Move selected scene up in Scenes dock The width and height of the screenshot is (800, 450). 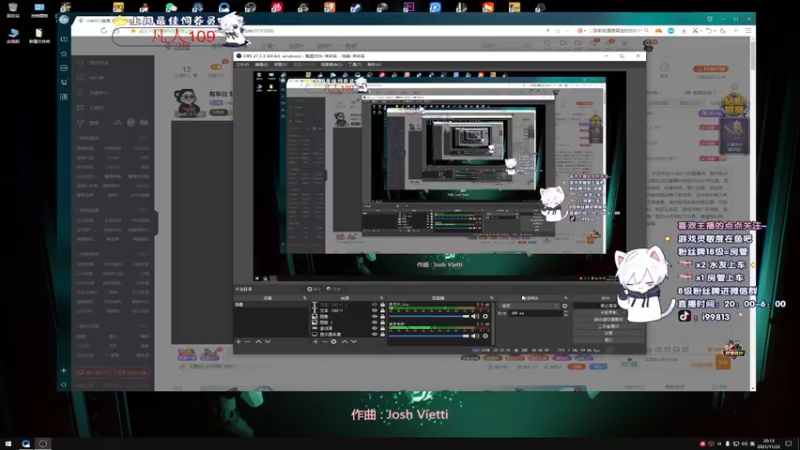coord(258,341)
